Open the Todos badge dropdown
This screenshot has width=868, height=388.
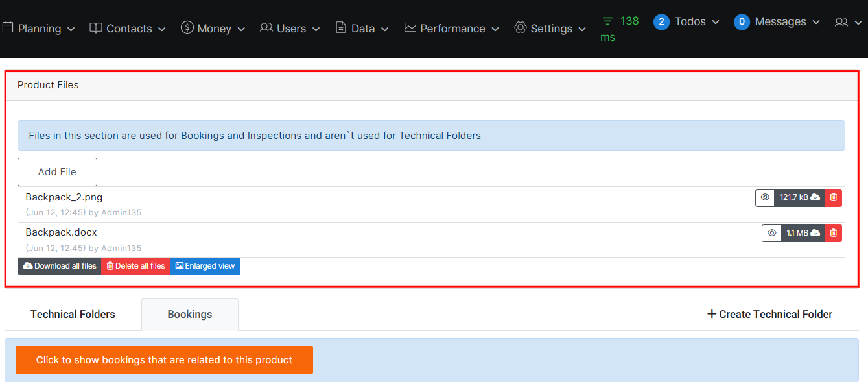pos(686,22)
